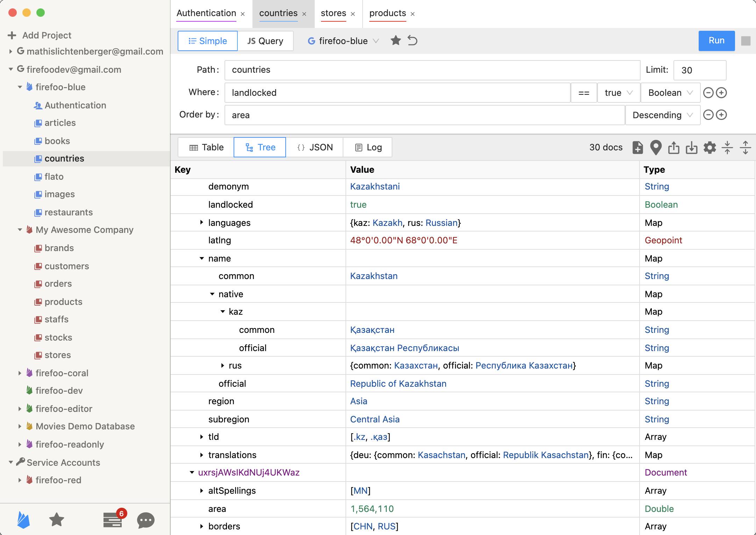Switch to JS Query mode

[x=266, y=41]
